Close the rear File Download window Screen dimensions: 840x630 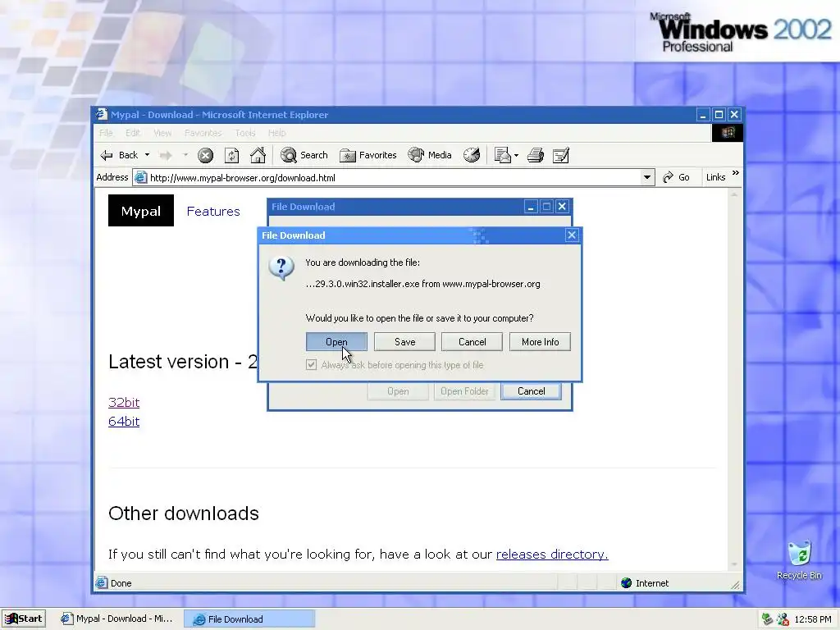(x=562, y=207)
